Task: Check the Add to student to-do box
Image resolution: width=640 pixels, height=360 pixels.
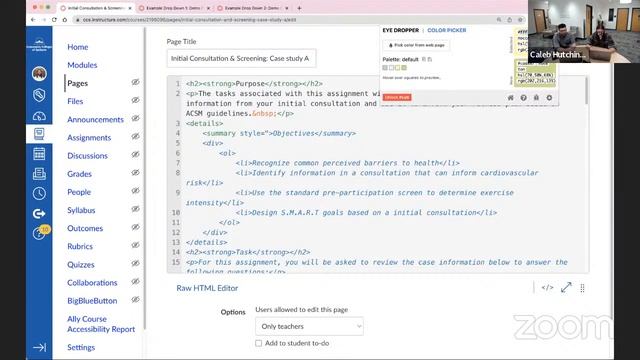Action: pos(258,343)
